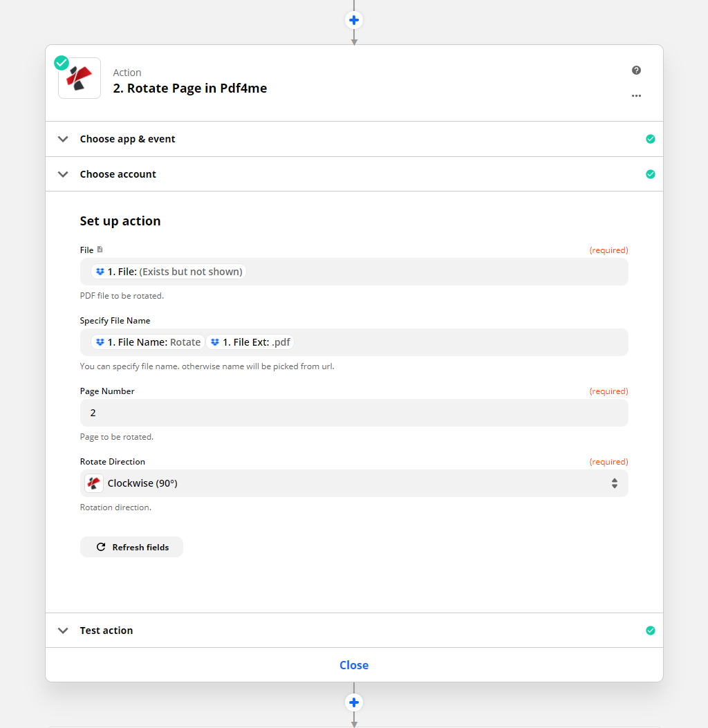Click the Close link
Viewport: 708px width, 728px height.
(354, 665)
